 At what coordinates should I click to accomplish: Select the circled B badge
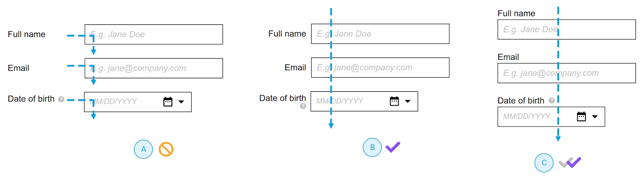(372, 147)
